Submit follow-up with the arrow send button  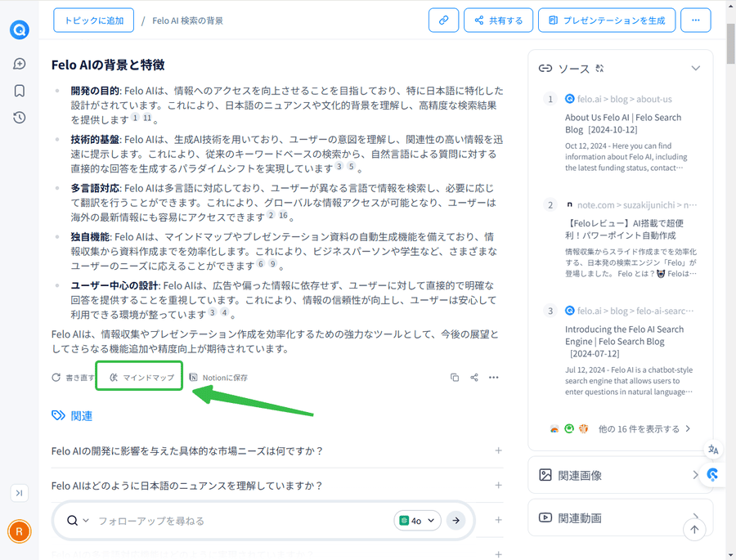456,521
